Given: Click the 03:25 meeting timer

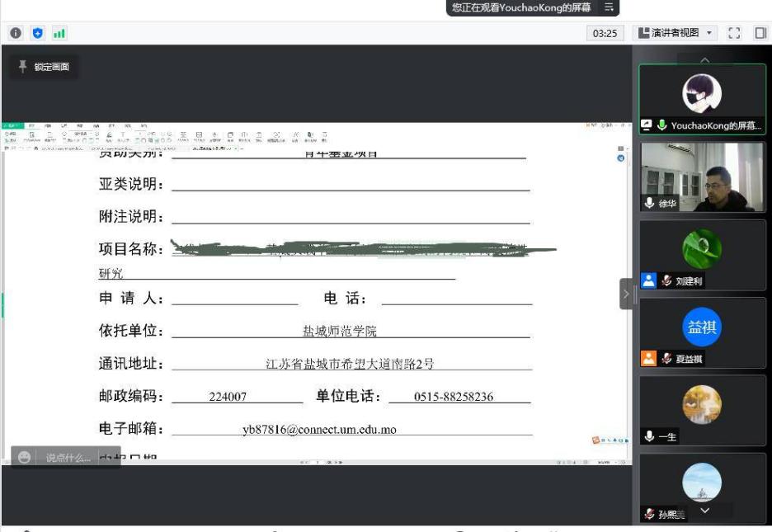Looking at the screenshot, I should click(x=605, y=33).
